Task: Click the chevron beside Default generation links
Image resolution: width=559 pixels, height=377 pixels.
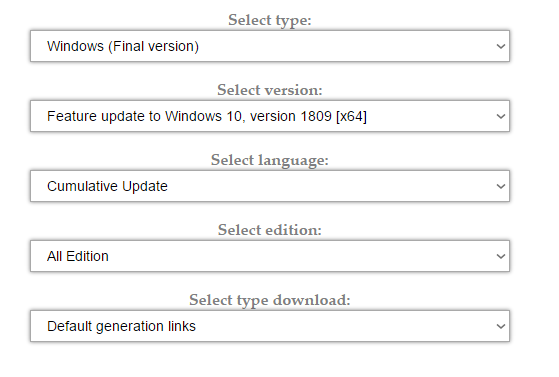Action: click(501, 326)
